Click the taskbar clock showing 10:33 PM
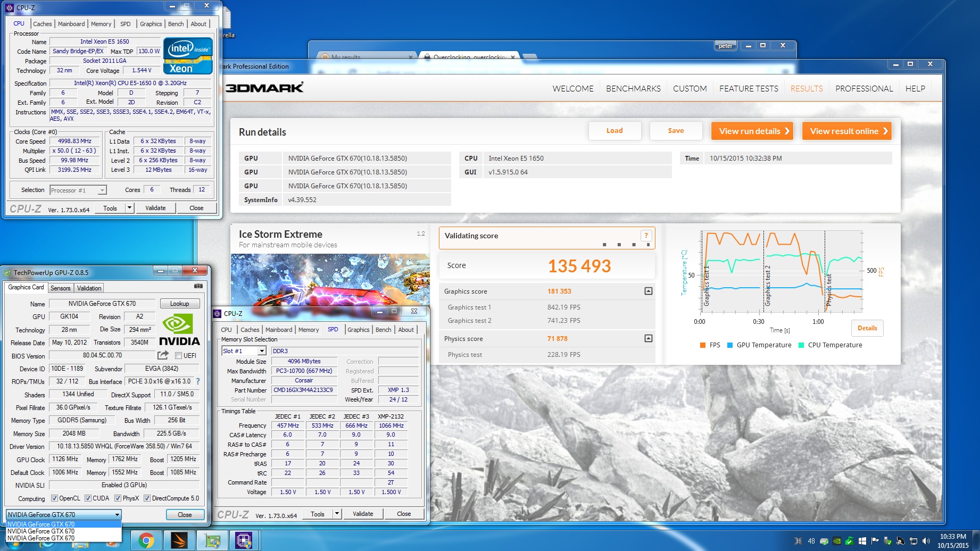 [x=953, y=541]
